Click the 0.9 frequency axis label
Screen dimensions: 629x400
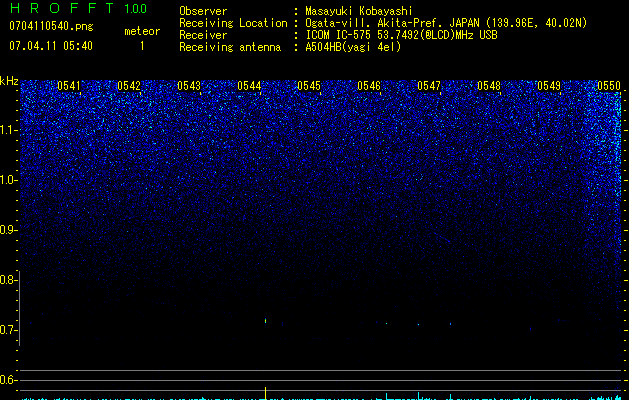coord(7,230)
